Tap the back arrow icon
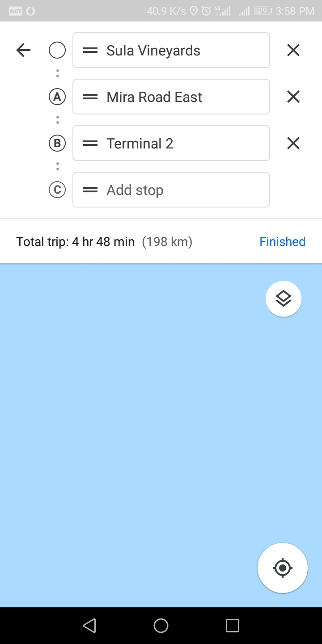The image size is (322, 644). (23, 50)
